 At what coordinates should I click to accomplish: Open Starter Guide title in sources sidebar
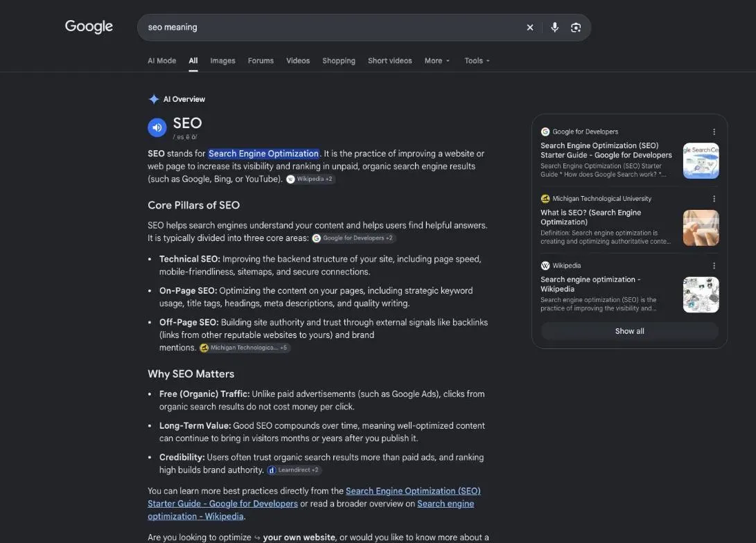click(606, 150)
